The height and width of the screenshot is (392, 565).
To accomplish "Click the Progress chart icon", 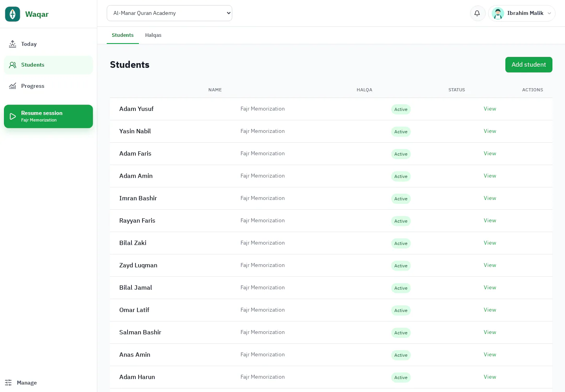I will click(13, 86).
